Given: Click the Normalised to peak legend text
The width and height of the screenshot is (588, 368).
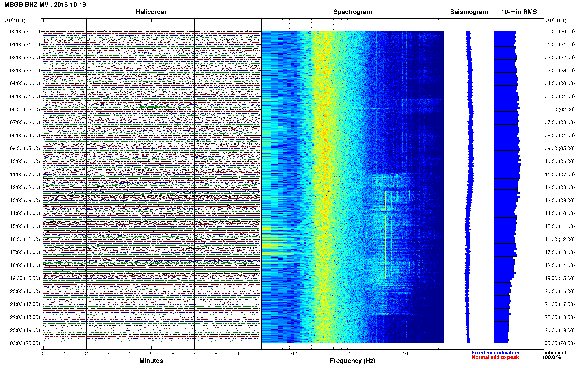Looking at the screenshot, I should click(495, 357).
